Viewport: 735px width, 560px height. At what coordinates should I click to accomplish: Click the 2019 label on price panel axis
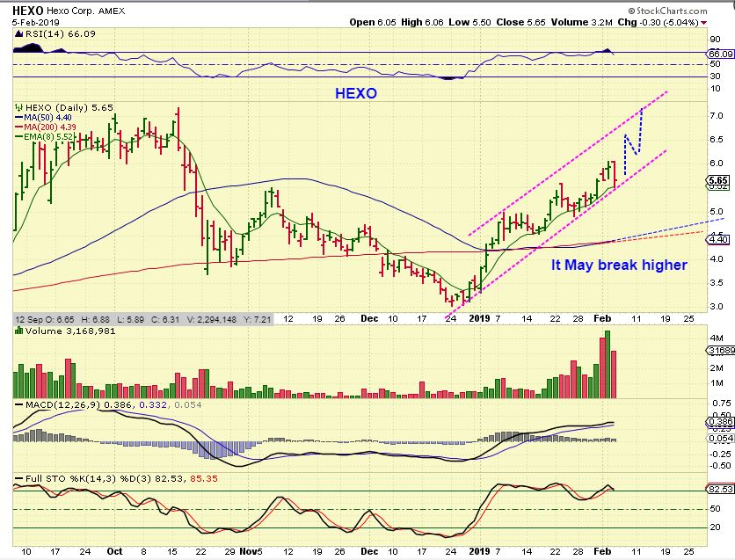coord(479,318)
